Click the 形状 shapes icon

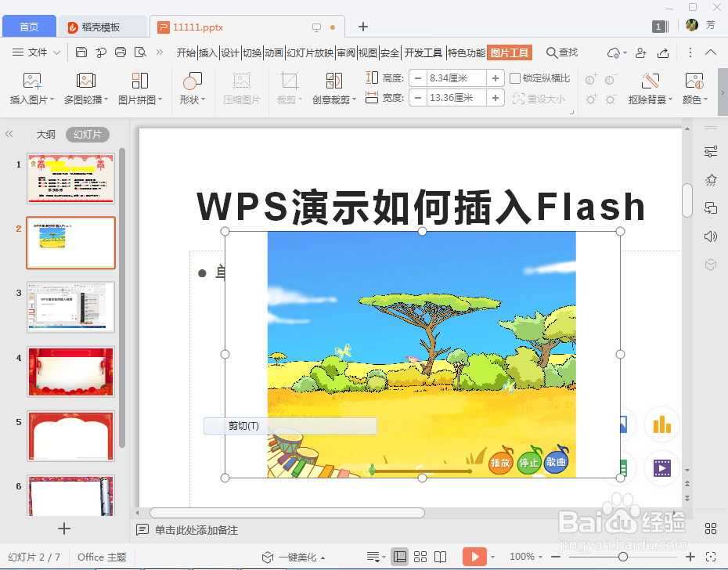[193, 81]
